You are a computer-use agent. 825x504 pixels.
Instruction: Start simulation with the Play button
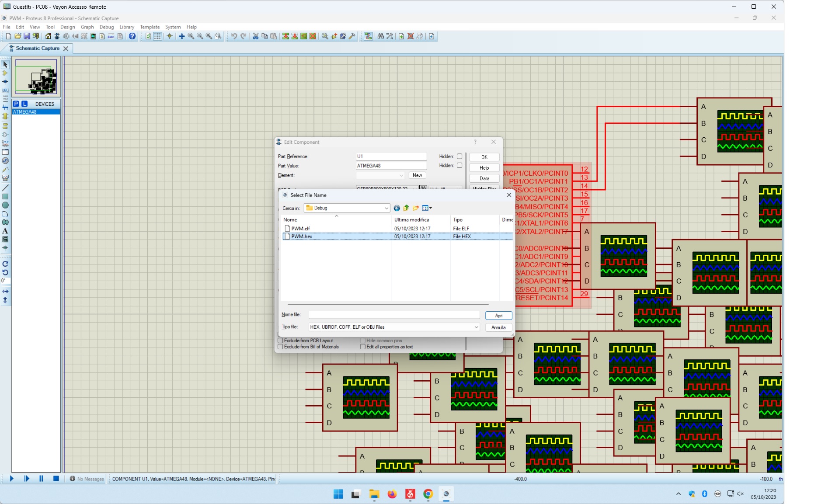pyautogui.click(x=12, y=479)
